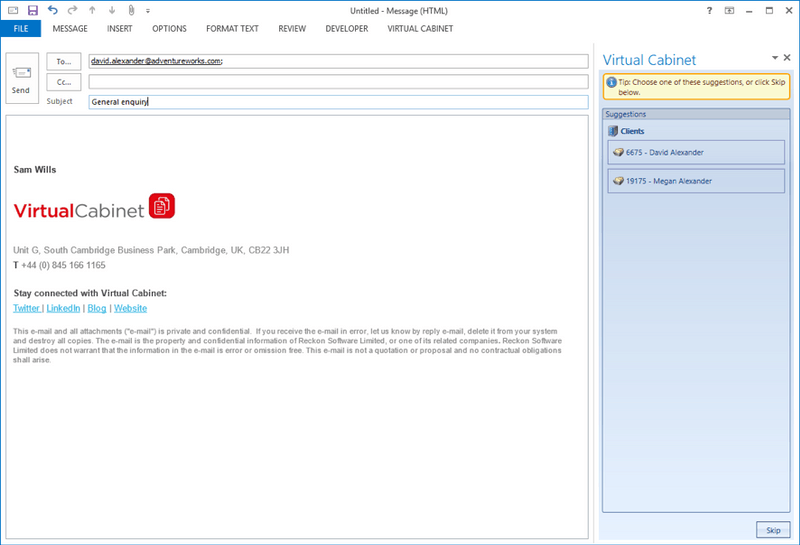The width and height of the screenshot is (800, 545).
Task: Click into the Cc field
Action: tap(338, 82)
